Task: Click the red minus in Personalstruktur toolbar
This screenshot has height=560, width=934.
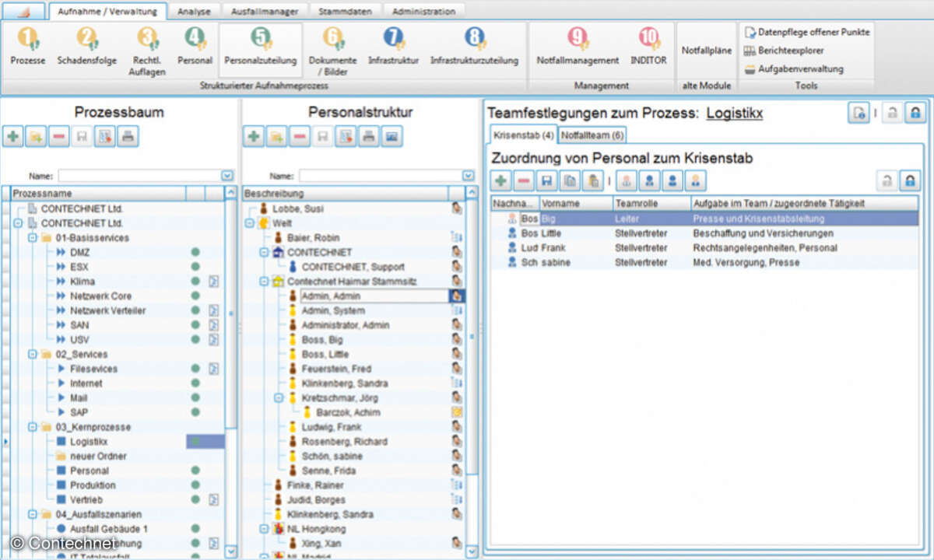Action: [300, 137]
